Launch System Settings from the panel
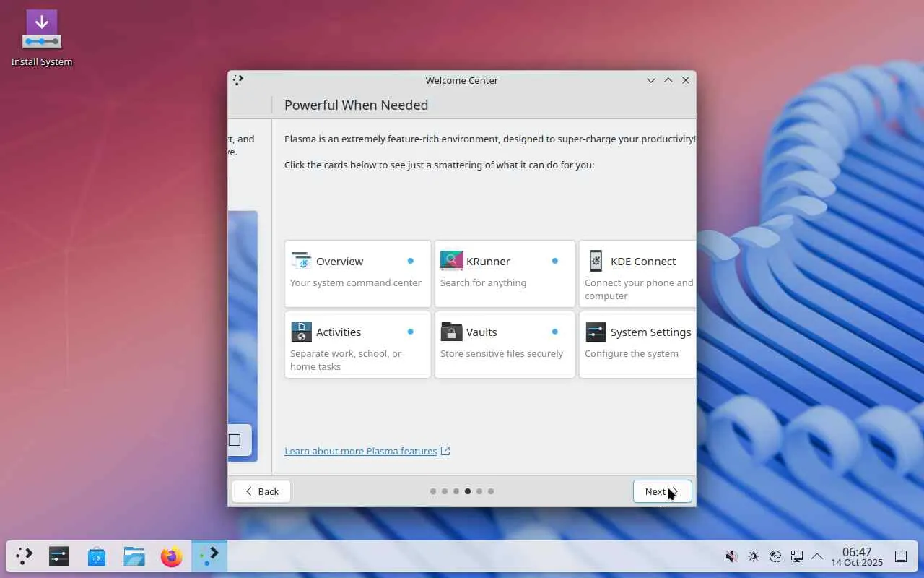Image resolution: width=924 pixels, height=578 pixels. (x=59, y=556)
